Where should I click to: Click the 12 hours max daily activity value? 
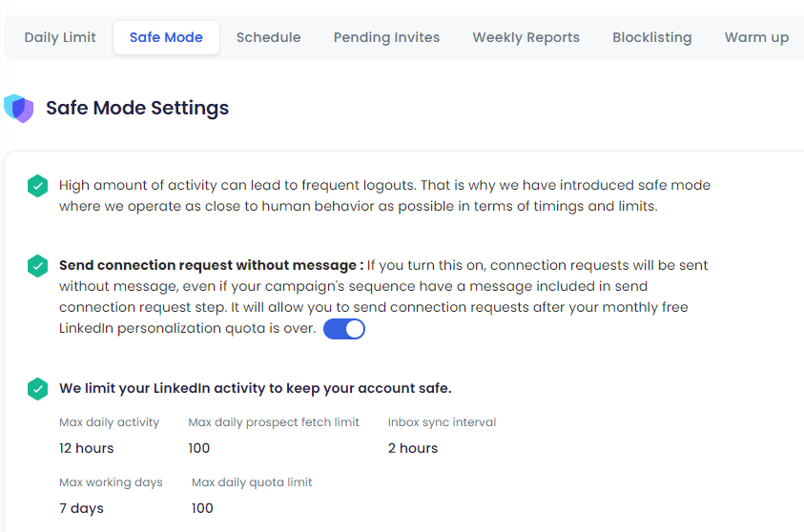[87, 448]
